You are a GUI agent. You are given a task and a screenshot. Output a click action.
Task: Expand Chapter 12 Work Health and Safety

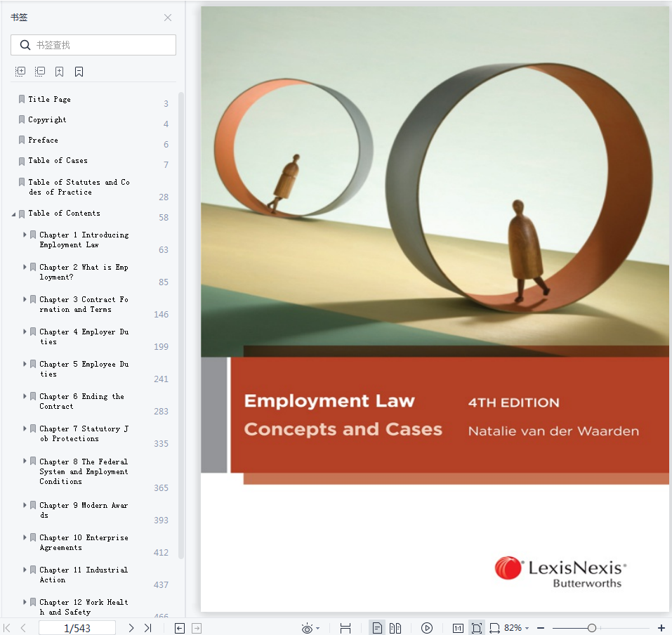25,602
